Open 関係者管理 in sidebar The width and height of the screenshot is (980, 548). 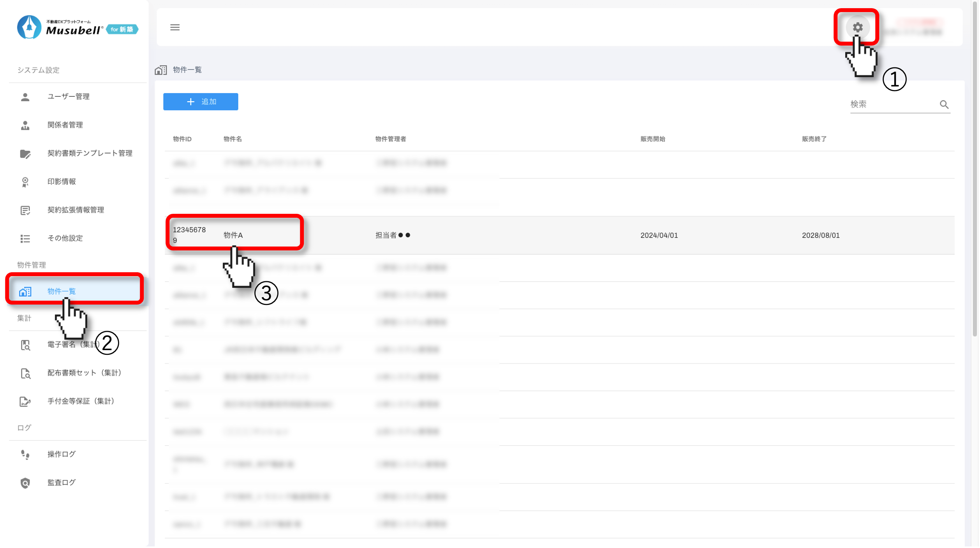click(x=65, y=125)
